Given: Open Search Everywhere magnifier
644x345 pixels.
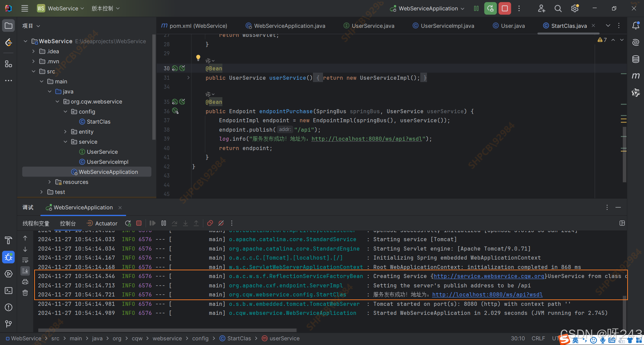Looking at the screenshot, I should (558, 8).
